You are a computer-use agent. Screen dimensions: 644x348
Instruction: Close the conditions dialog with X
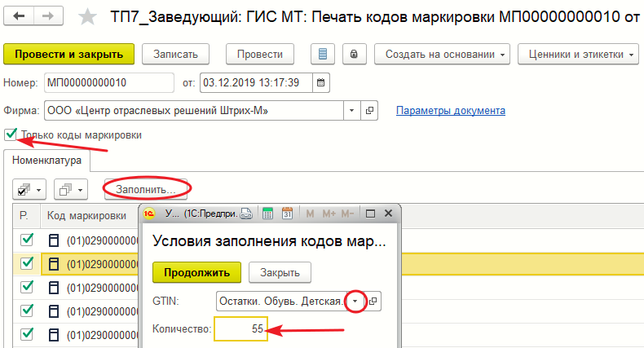(x=388, y=214)
